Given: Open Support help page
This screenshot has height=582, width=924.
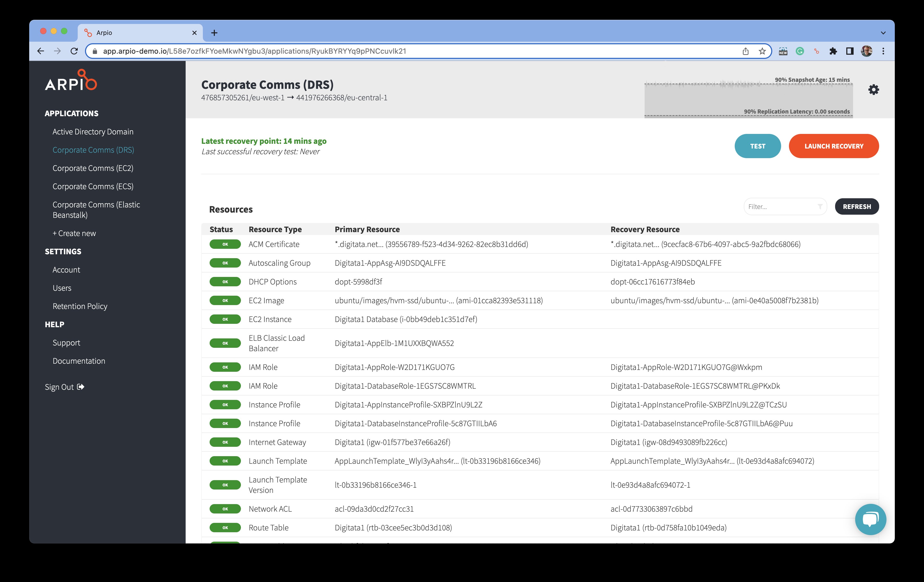Looking at the screenshot, I should [x=66, y=342].
